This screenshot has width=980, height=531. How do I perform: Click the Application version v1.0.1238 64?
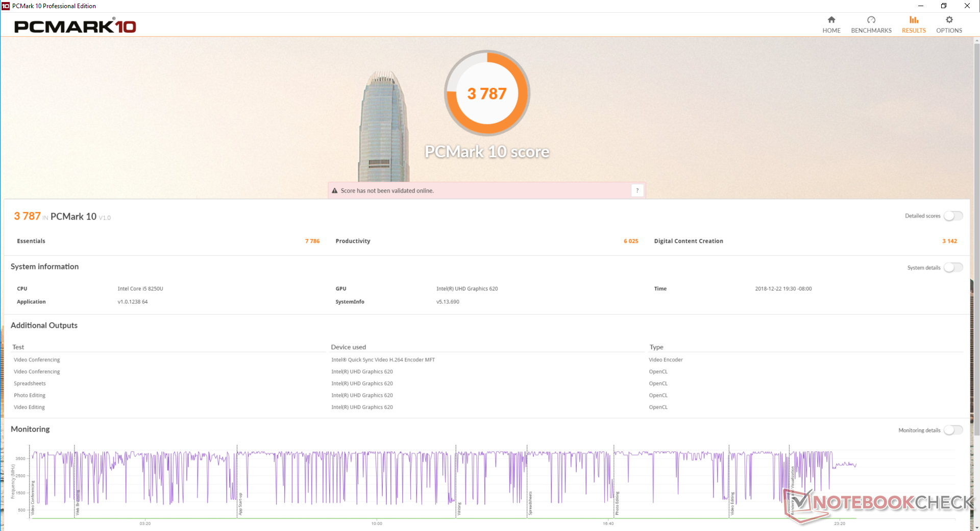click(x=133, y=302)
